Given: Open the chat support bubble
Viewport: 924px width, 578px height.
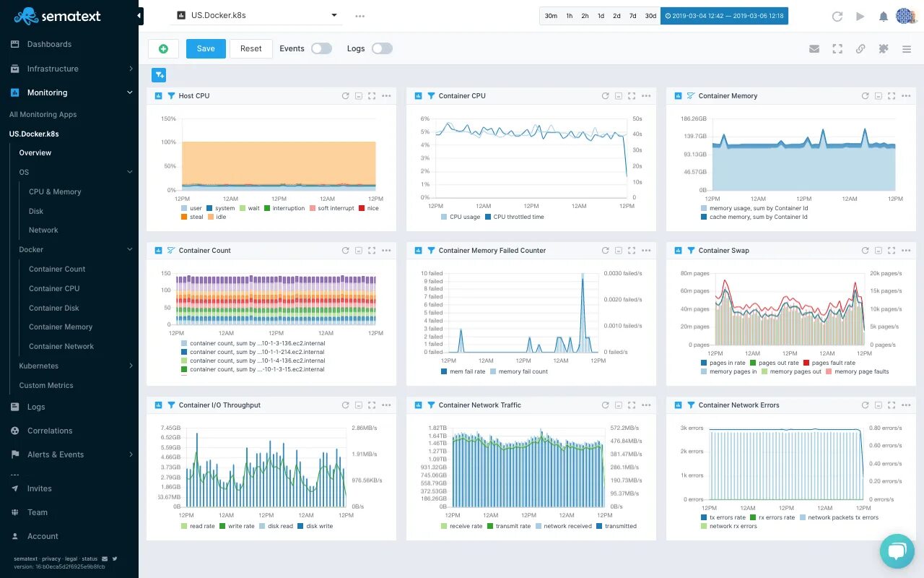Looking at the screenshot, I should coord(897,551).
